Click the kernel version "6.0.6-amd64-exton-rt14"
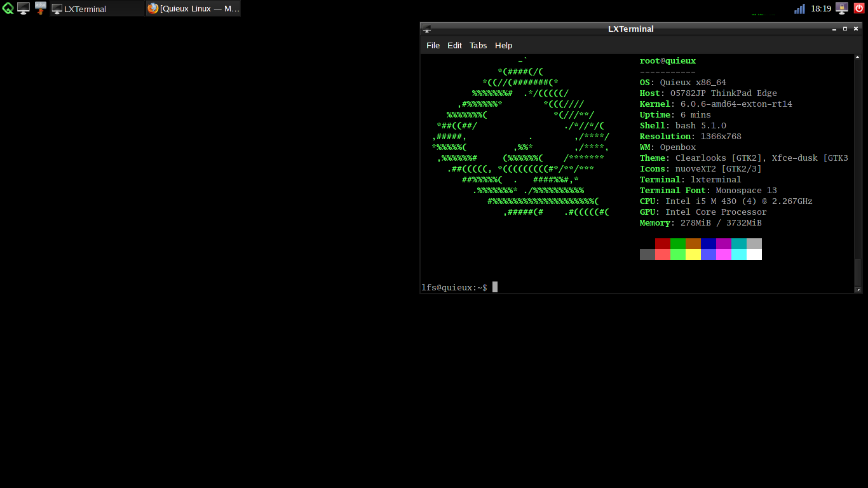This screenshot has height=488, width=868. pos(736,104)
